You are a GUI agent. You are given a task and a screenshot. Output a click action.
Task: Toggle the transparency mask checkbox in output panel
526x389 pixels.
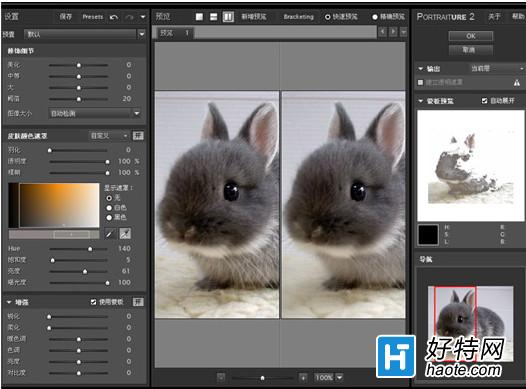pyautogui.click(x=420, y=82)
